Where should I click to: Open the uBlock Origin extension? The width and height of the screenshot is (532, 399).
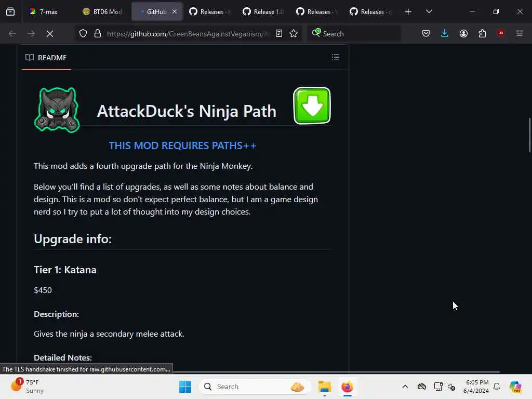click(500, 33)
